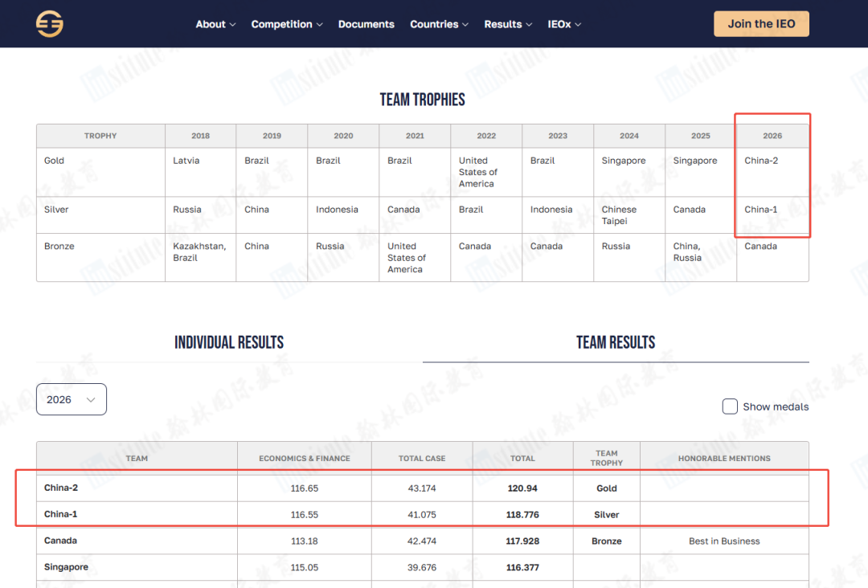Click the 2026 trophies column header
The image size is (868, 588).
(x=772, y=136)
